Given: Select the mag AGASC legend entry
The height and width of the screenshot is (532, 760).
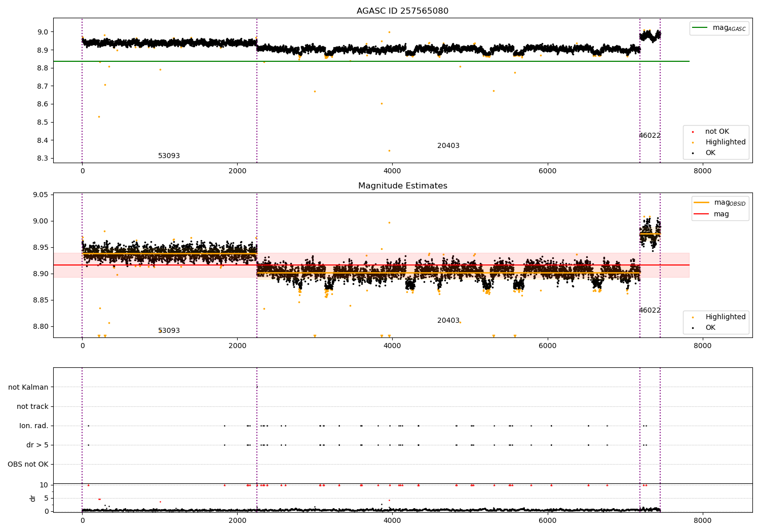Looking at the screenshot, I should pos(719,28).
